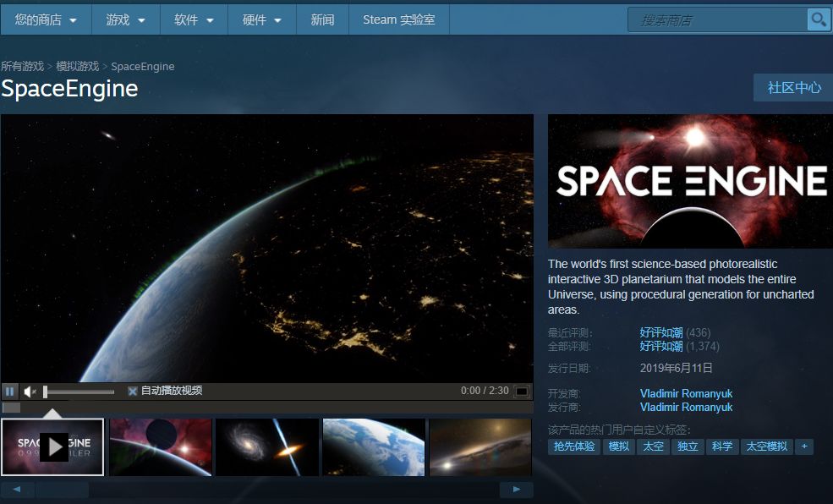Image resolution: width=833 pixels, height=504 pixels.
Task: Select the 独立 tag
Action: pyautogui.click(x=688, y=446)
